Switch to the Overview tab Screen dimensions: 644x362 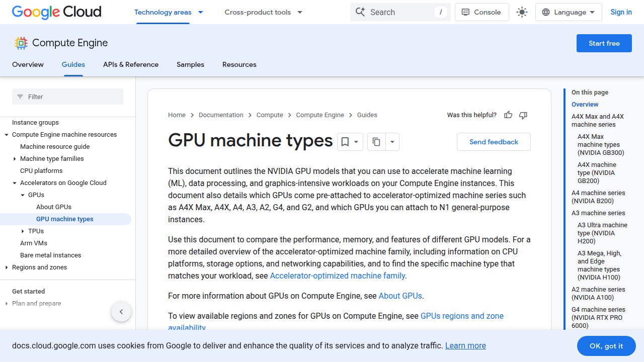click(x=28, y=64)
